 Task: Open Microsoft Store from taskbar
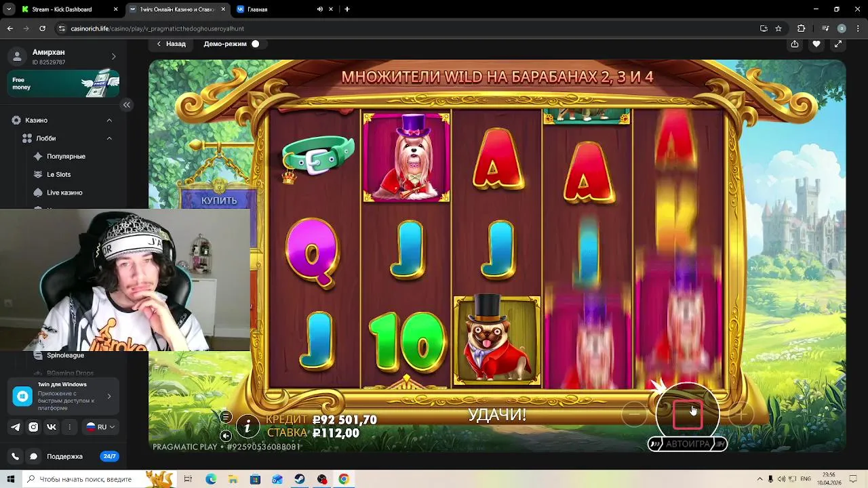coord(255,479)
